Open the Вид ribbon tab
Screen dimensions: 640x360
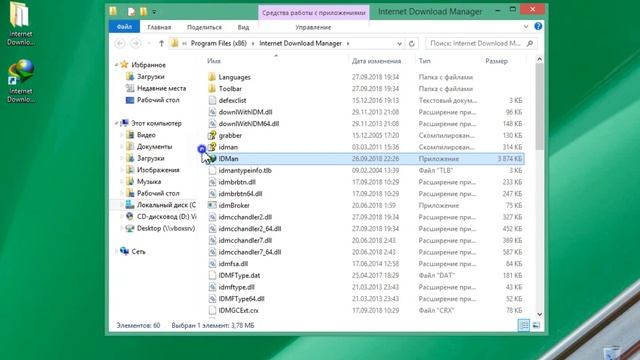click(243, 27)
